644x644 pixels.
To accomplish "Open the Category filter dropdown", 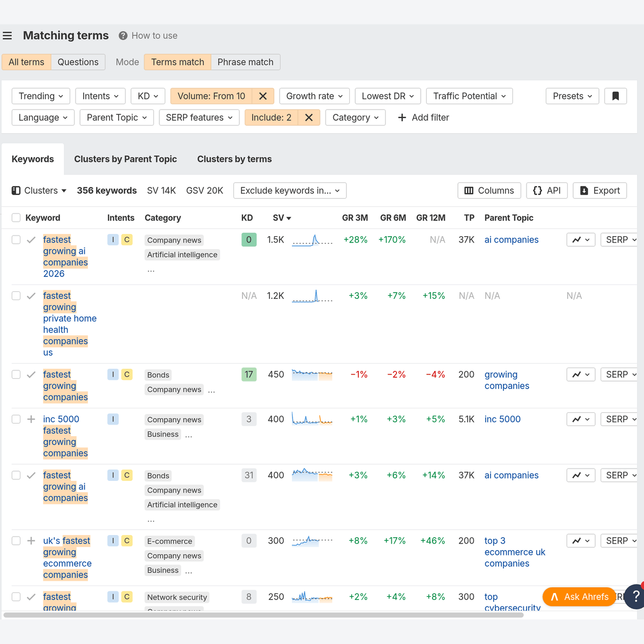I will point(355,118).
